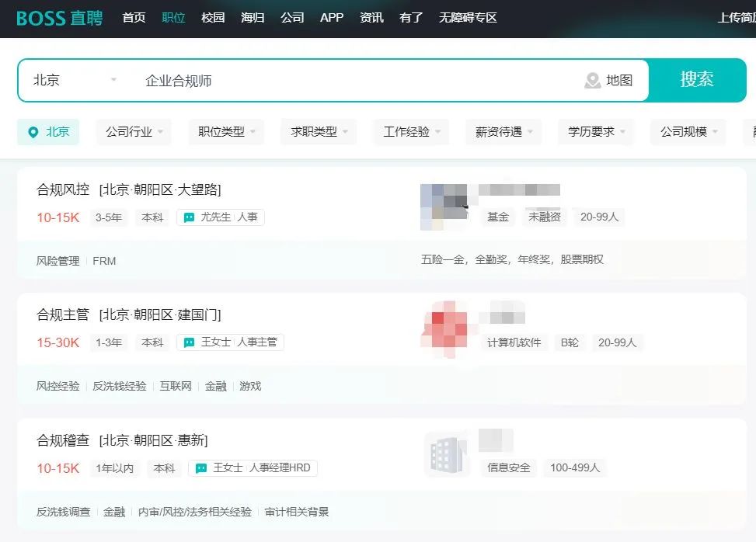This screenshot has width=756, height=542.
Task: Open 公司 navigation item
Action: pos(292,18)
